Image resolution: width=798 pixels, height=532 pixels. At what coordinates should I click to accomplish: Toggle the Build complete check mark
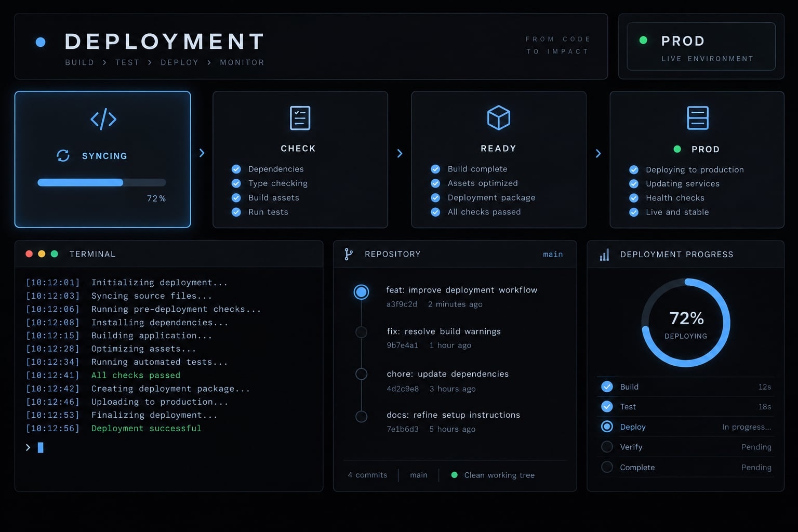435,169
